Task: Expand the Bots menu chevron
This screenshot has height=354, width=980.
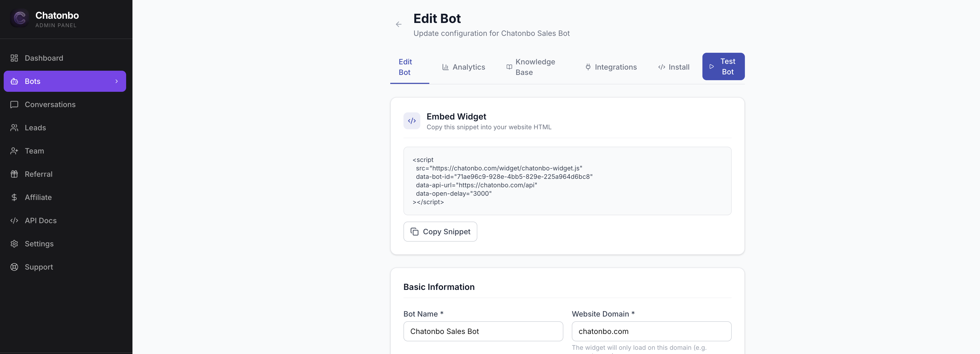Action: [x=116, y=81]
